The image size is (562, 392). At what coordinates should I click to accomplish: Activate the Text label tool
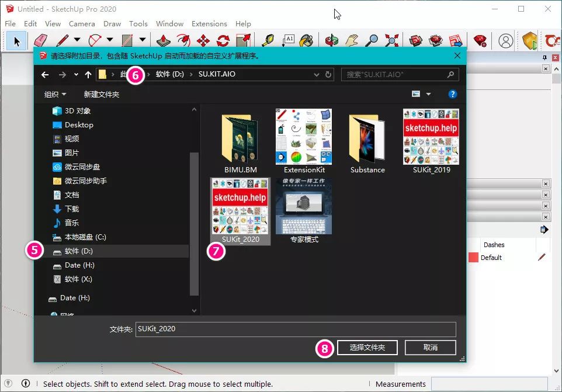coord(288,40)
